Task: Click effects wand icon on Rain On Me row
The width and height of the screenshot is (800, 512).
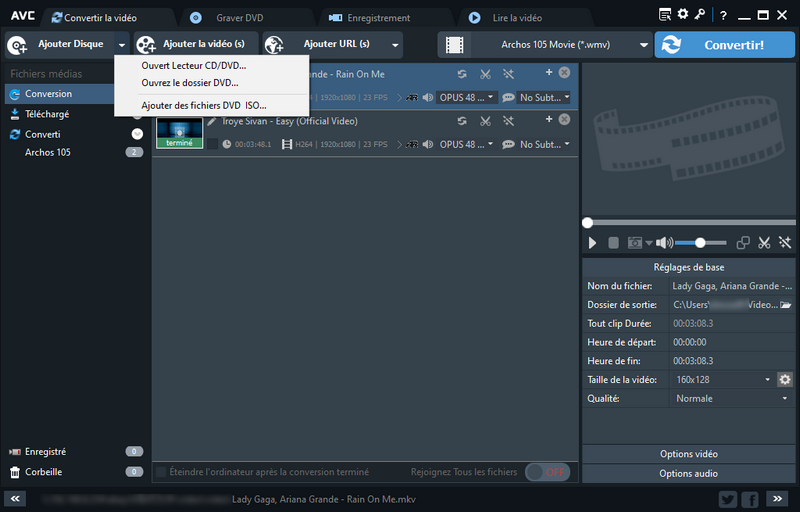Action: click(508, 74)
